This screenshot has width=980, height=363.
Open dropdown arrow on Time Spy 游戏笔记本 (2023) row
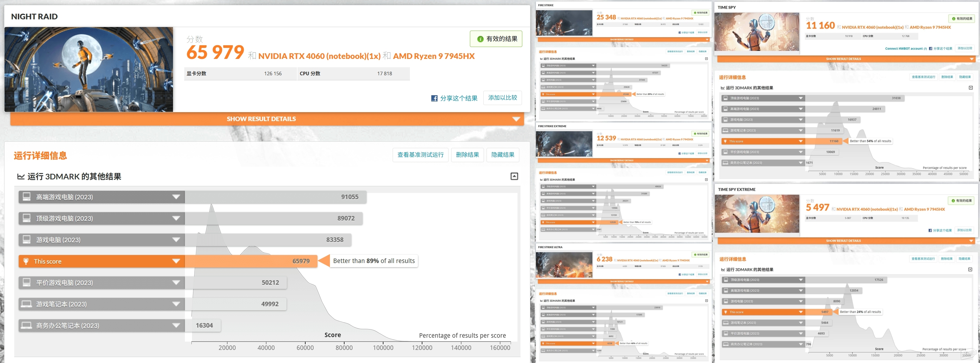[x=800, y=130]
